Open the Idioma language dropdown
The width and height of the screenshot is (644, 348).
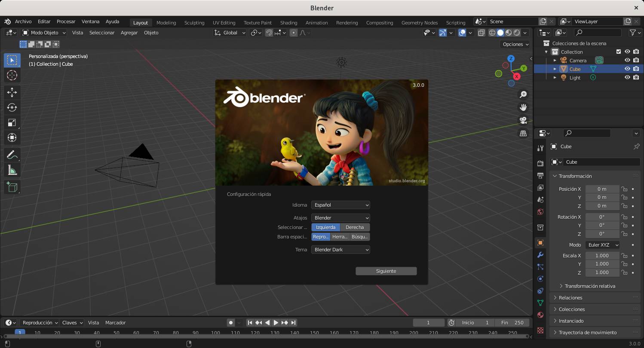[340, 205]
